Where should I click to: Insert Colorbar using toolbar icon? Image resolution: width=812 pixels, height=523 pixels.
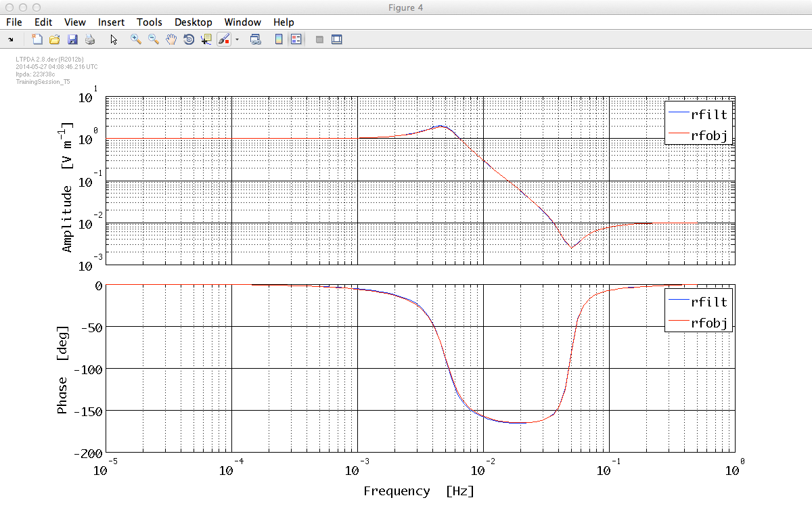click(x=279, y=39)
